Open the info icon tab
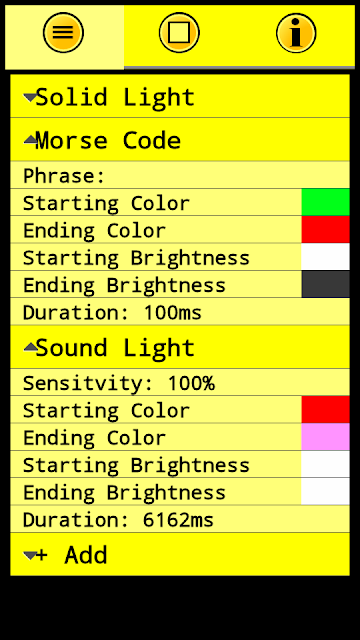This screenshot has height=640, width=360. 296,33
